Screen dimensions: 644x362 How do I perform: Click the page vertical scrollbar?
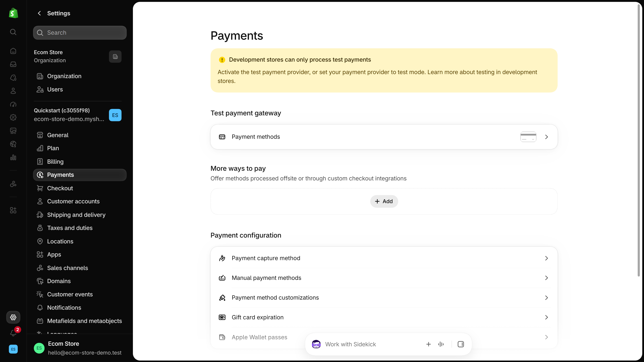point(639,140)
